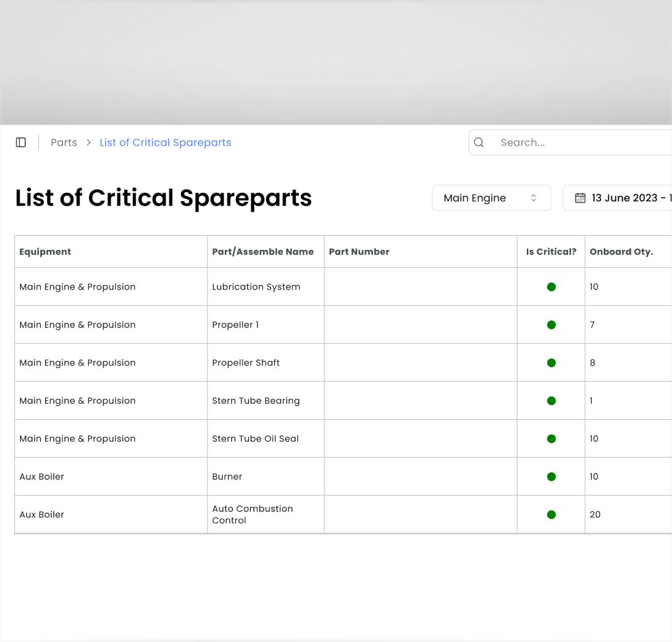Focus the Search input field
Viewport: 672px width, 642px height.
point(581,143)
